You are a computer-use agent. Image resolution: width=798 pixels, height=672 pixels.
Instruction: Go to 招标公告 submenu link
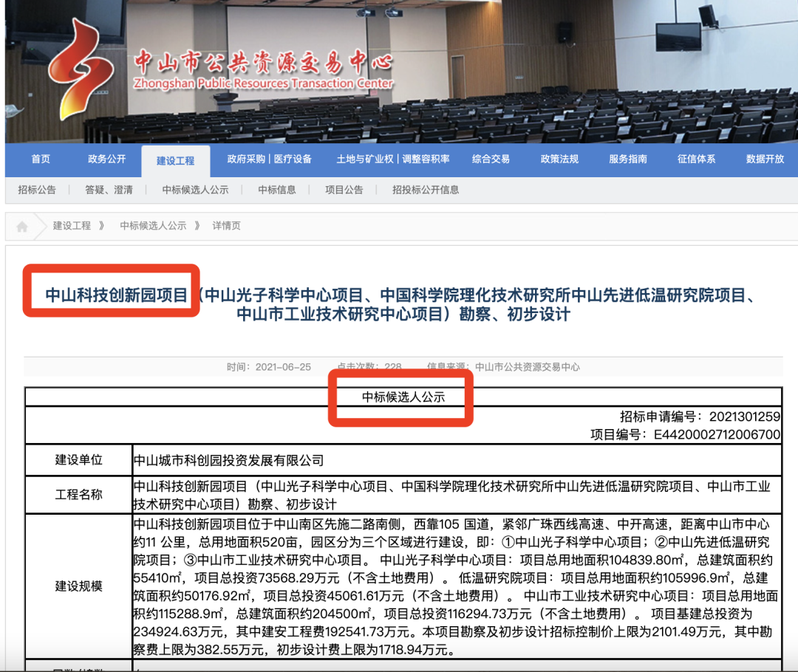tap(37, 190)
